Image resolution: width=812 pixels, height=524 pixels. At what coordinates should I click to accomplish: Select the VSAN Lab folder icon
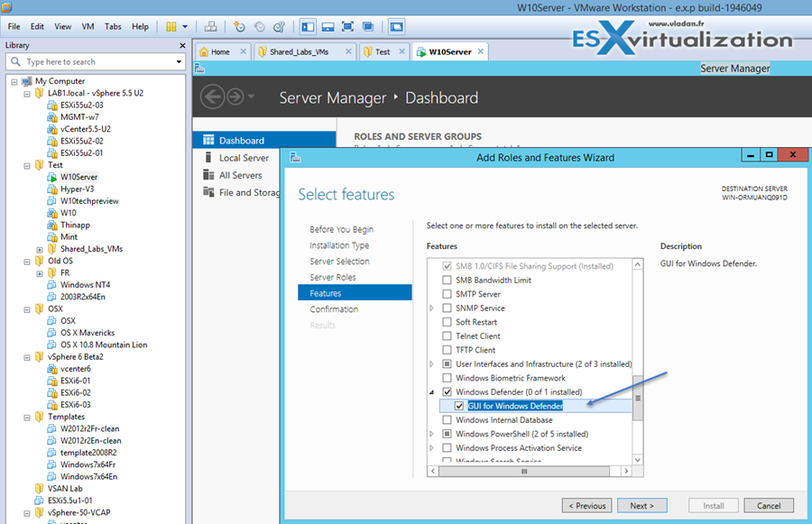click(x=40, y=488)
